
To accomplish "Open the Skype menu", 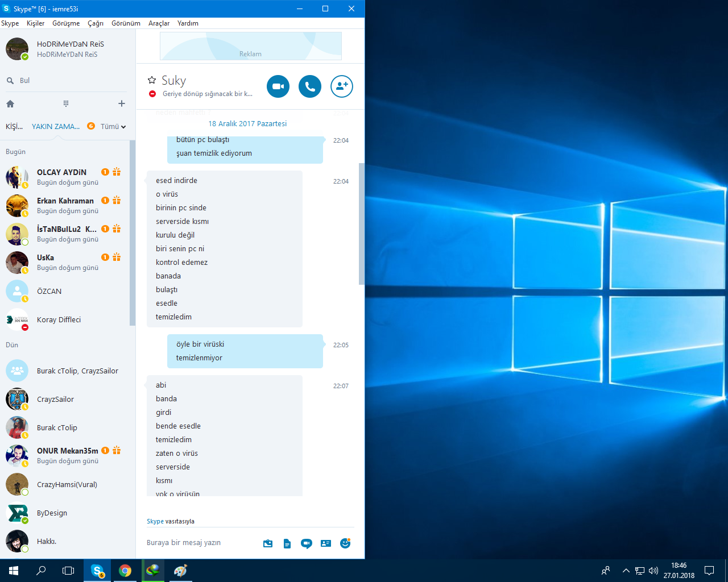I will point(10,23).
